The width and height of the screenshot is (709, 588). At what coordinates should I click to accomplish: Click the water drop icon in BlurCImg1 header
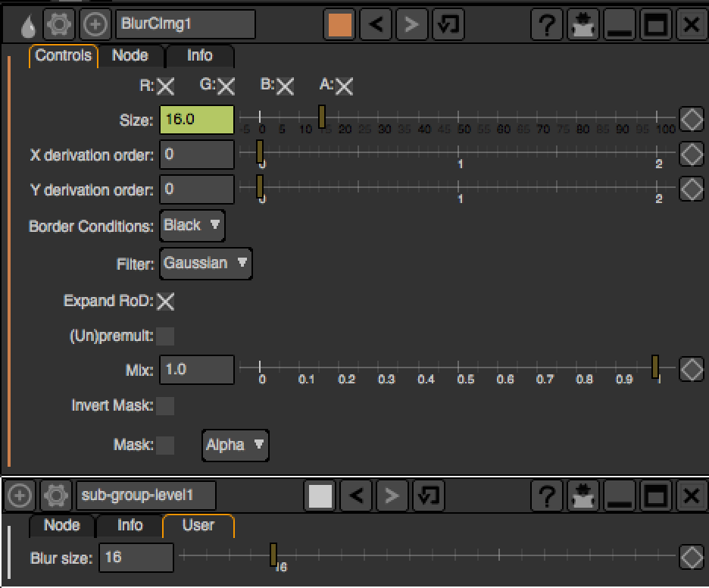coord(27,26)
